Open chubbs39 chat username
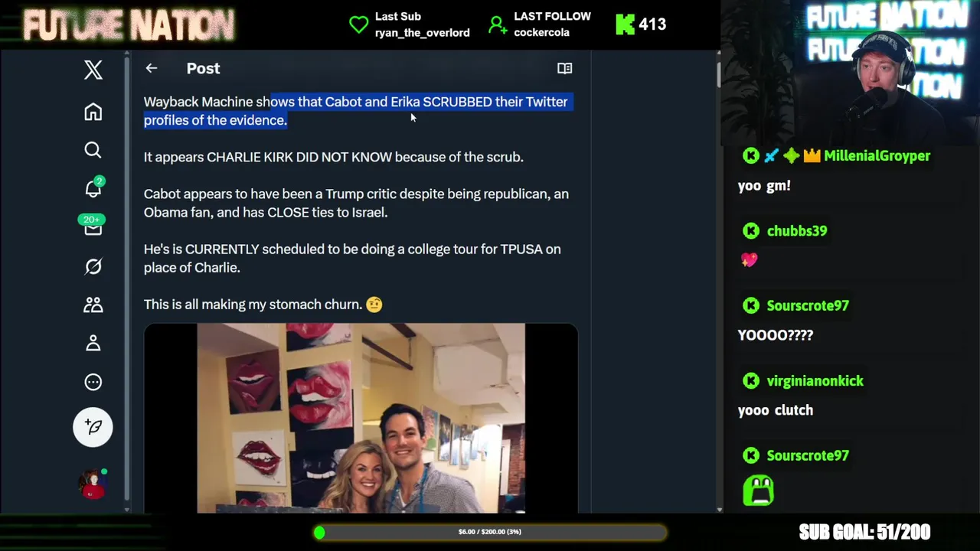980x551 pixels. [x=797, y=231]
